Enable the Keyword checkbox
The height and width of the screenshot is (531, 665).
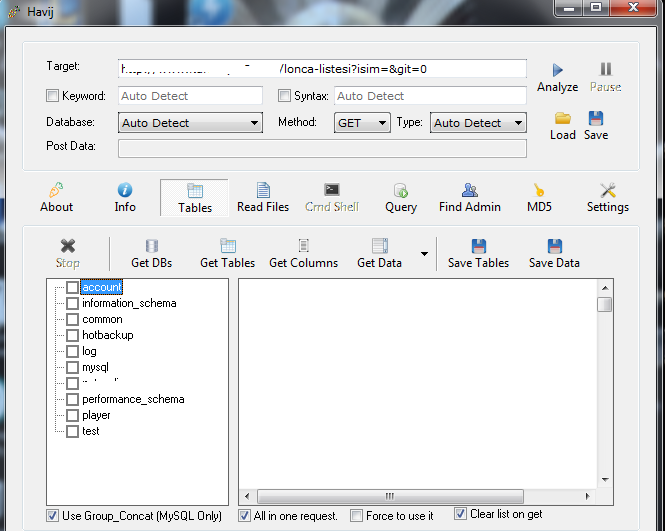[52, 95]
